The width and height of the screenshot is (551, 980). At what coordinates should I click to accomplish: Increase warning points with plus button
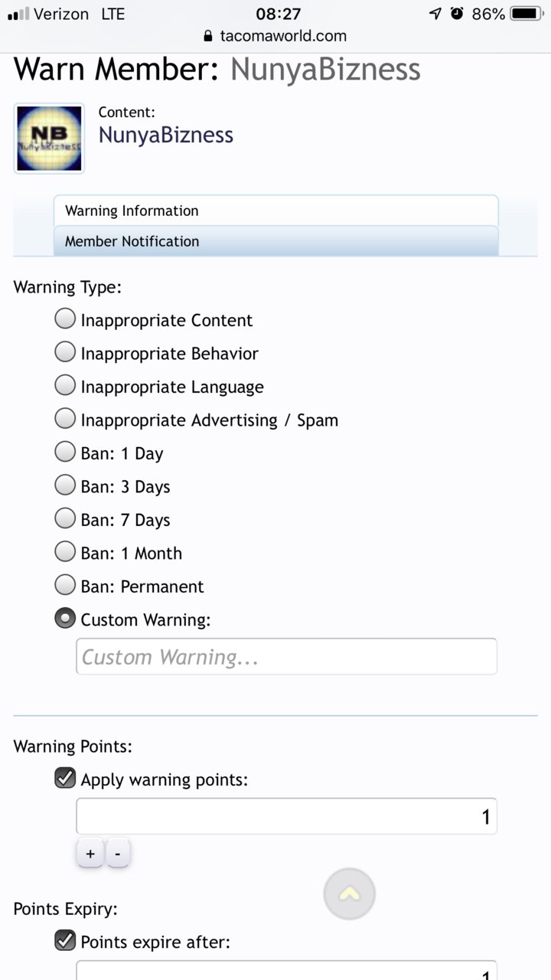[90, 854]
